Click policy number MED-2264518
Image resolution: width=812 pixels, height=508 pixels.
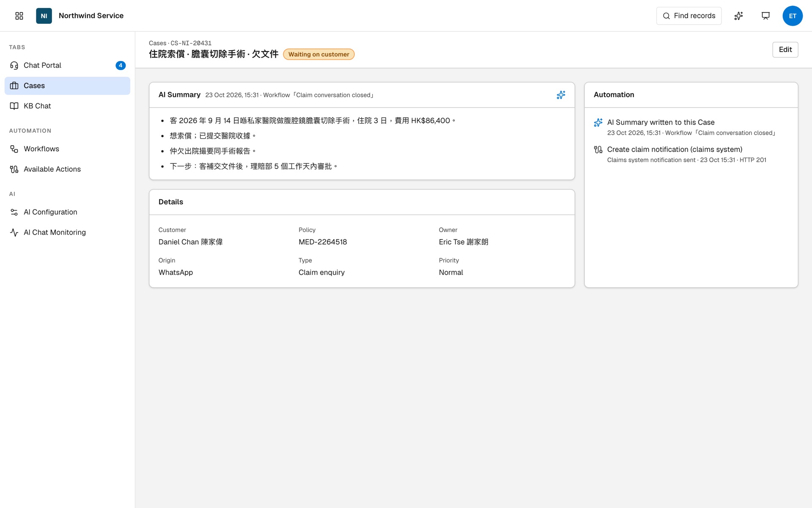[323, 242]
